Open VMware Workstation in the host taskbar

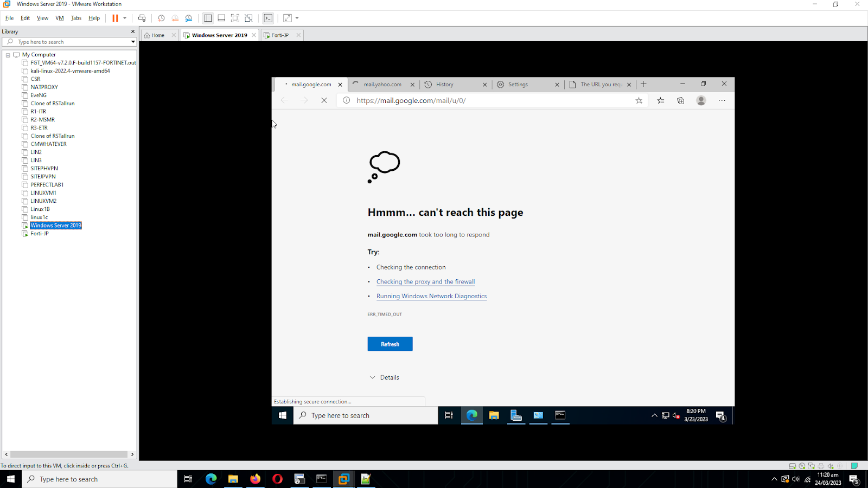[x=343, y=479]
